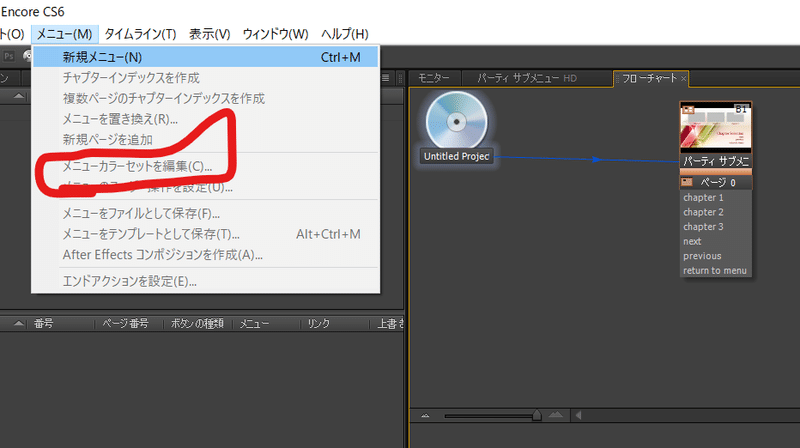Click the zoom out small mountain icon
800x448 pixels.
425,416
